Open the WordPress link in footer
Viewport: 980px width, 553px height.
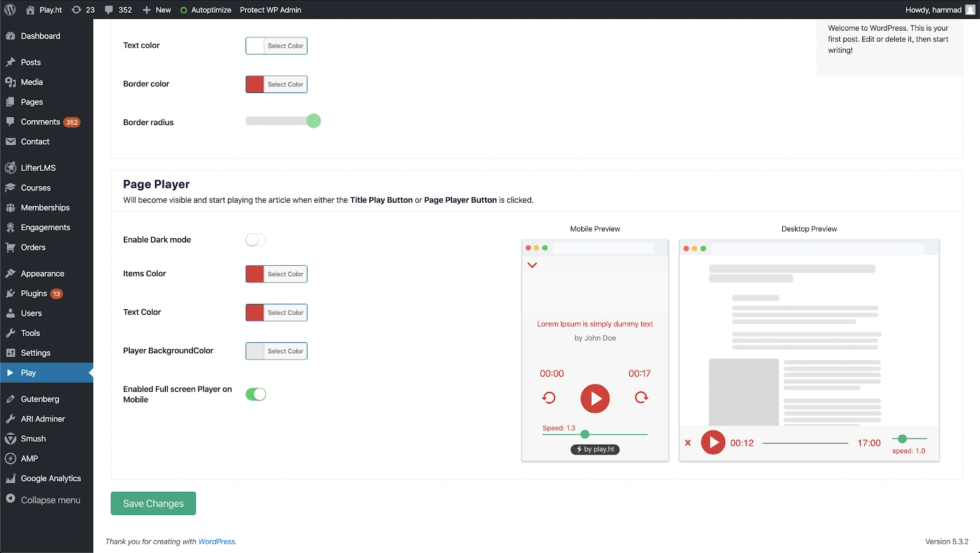tap(217, 542)
